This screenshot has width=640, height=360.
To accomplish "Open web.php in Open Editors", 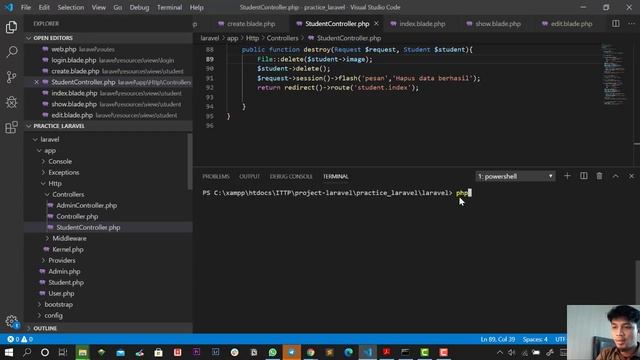I will (x=64, y=49).
